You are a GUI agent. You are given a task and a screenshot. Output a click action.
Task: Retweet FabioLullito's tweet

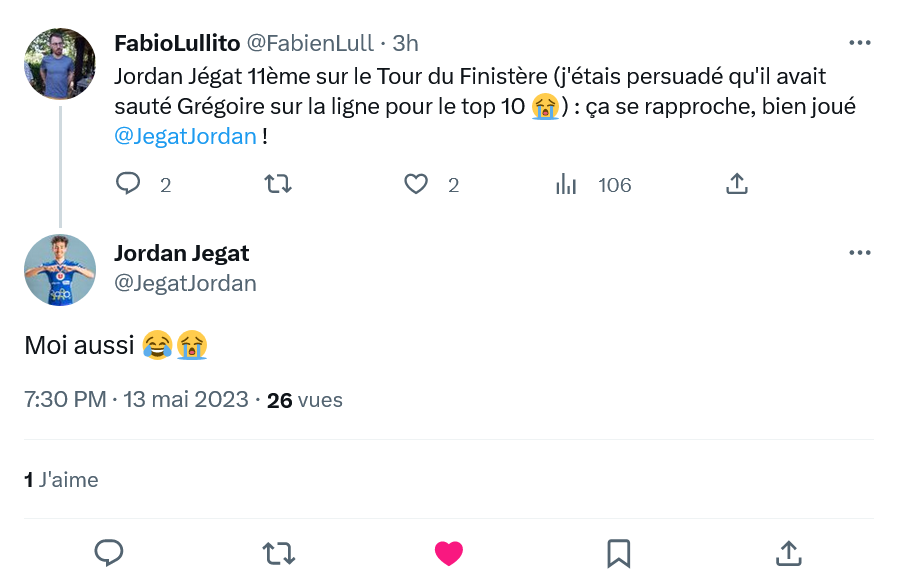(277, 184)
